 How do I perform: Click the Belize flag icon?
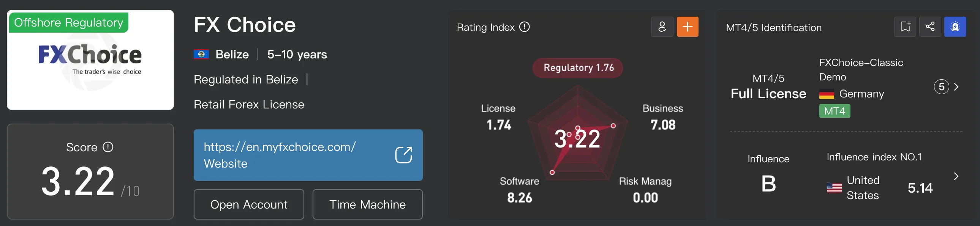click(x=201, y=54)
